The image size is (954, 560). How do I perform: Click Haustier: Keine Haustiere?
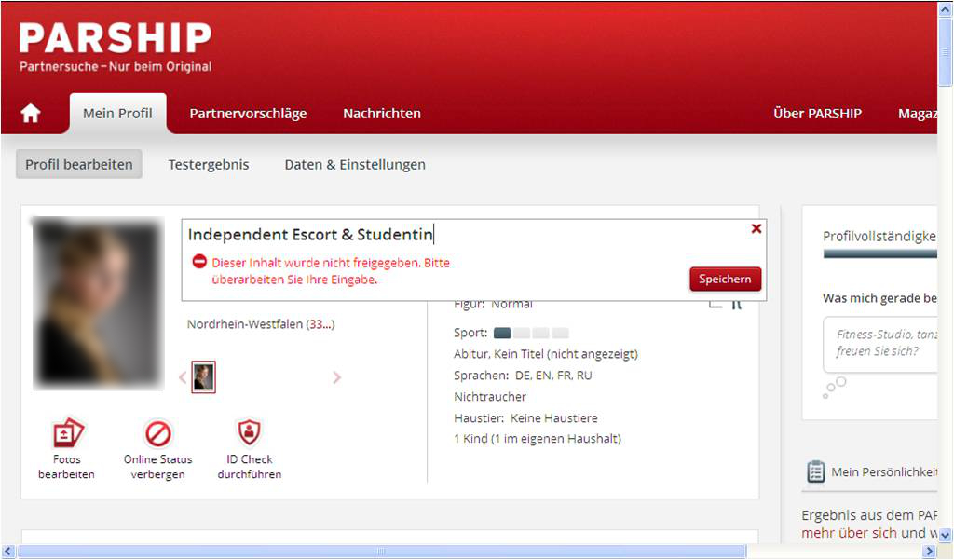pos(525,418)
